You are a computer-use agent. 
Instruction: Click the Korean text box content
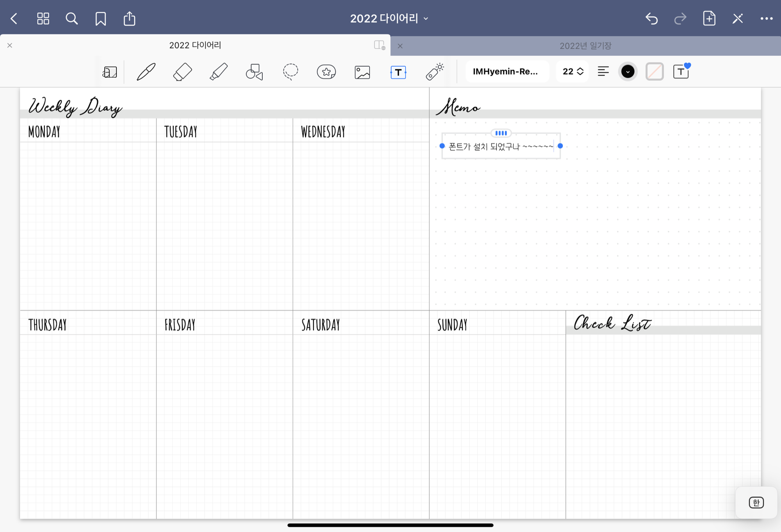[x=501, y=146]
